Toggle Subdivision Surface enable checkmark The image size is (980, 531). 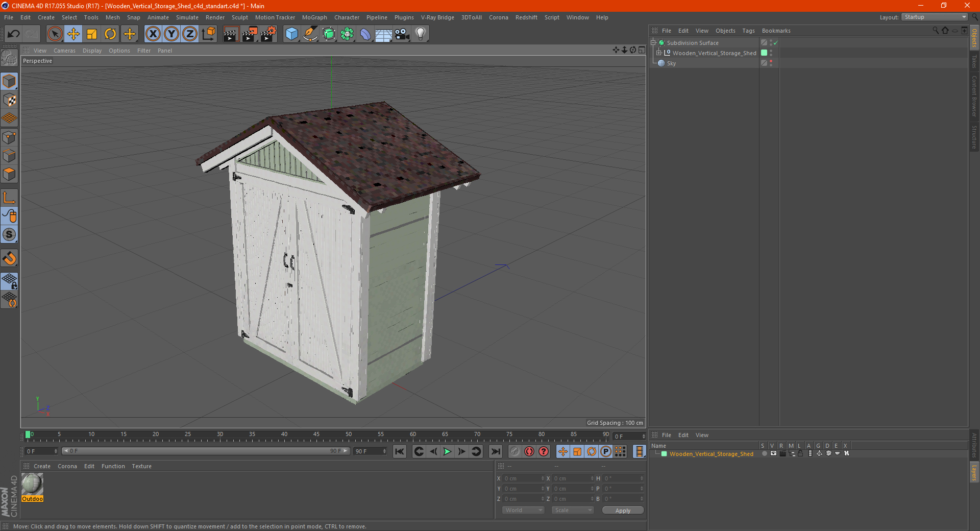(x=775, y=43)
